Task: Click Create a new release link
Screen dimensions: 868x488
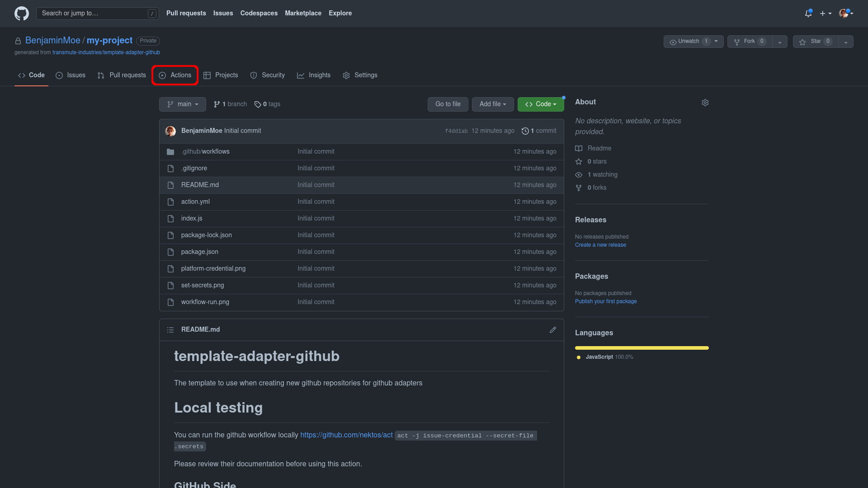Action: coord(600,245)
